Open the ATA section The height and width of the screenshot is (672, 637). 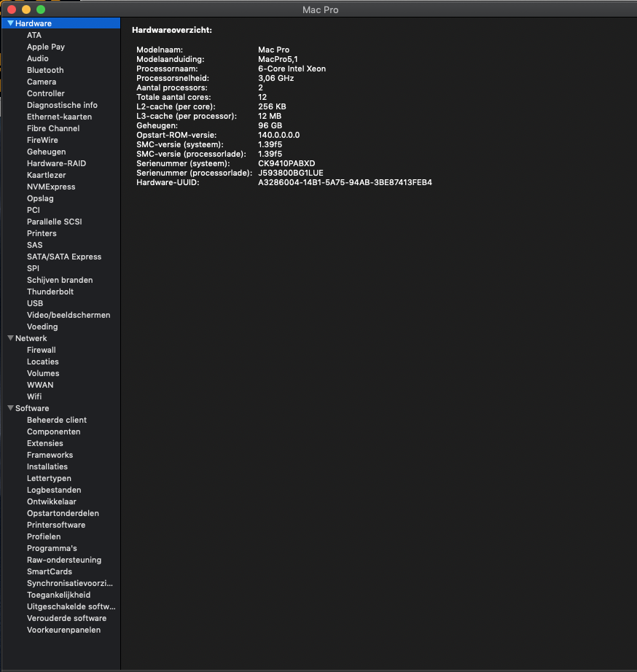click(x=34, y=35)
